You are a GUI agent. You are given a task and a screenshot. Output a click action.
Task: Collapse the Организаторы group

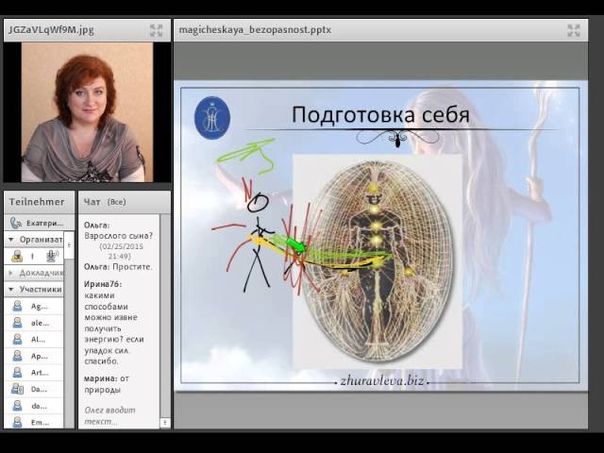[11, 240]
